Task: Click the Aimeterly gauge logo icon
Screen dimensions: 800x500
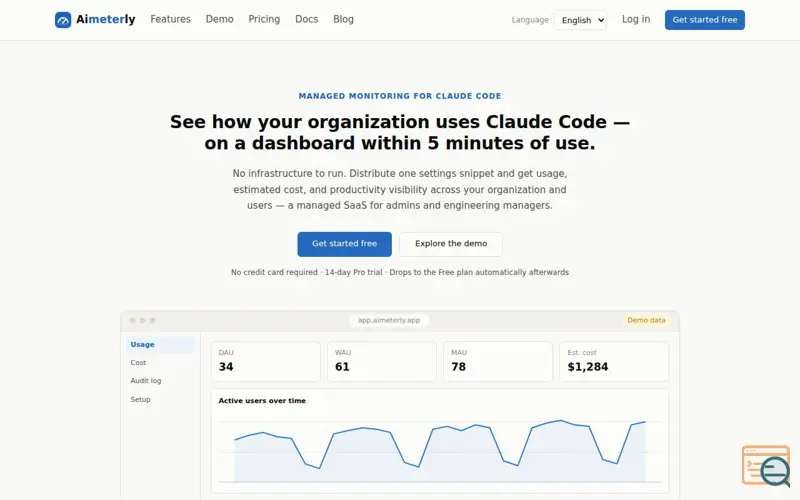Action: point(63,20)
